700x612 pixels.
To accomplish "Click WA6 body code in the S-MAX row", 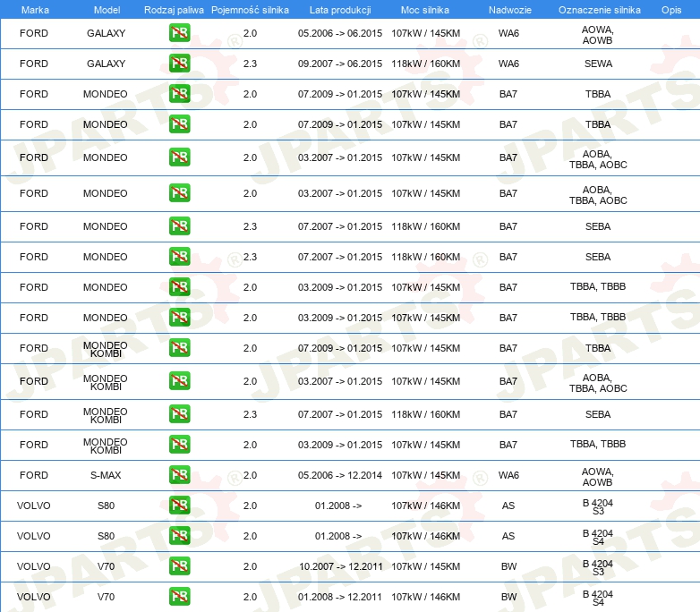I will tap(508, 475).
